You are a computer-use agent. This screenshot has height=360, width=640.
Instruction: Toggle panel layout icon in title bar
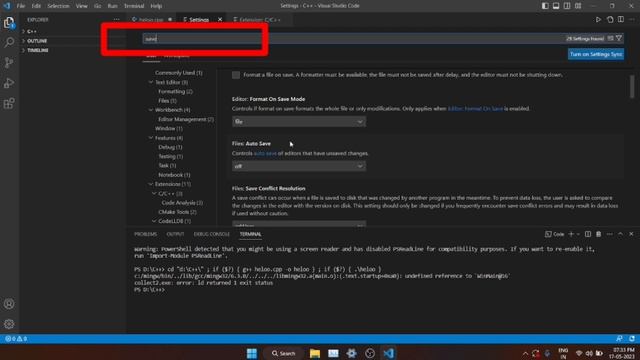(556, 6)
